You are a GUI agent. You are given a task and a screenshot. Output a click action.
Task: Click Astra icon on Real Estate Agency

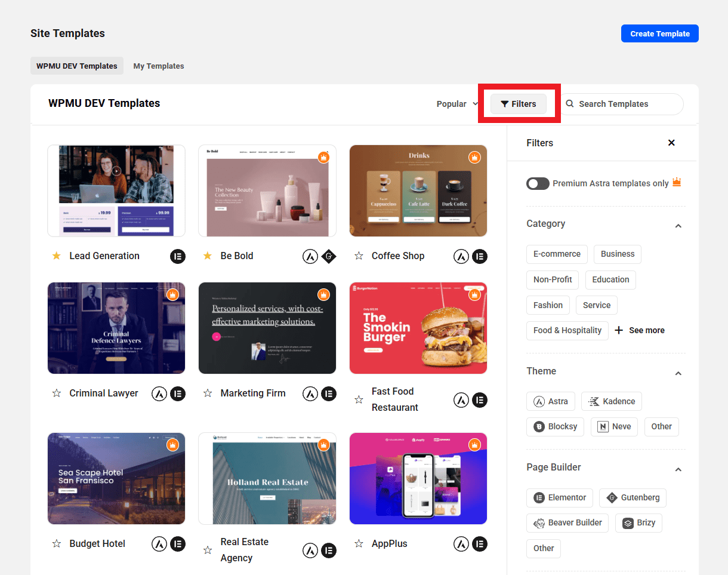pos(310,551)
